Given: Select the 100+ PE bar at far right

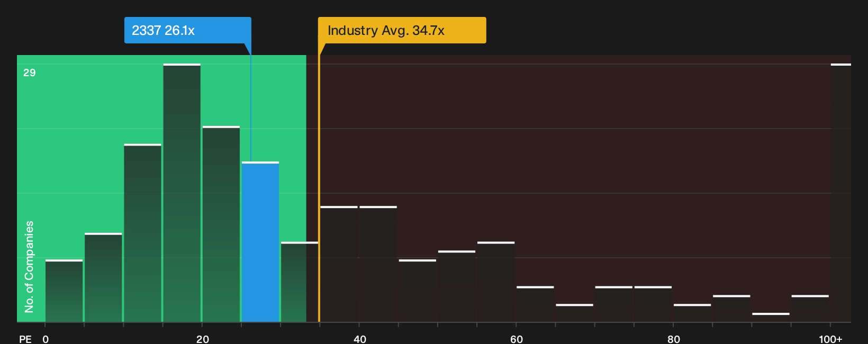Looking at the screenshot, I should [x=841, y=193].
